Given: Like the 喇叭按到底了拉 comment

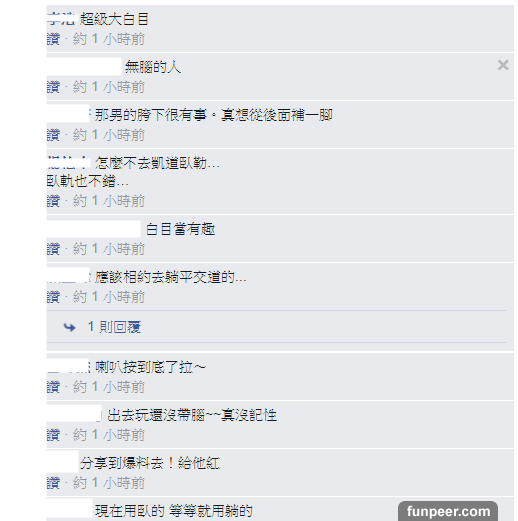Looking at the screenshot, I should (53, 387).
